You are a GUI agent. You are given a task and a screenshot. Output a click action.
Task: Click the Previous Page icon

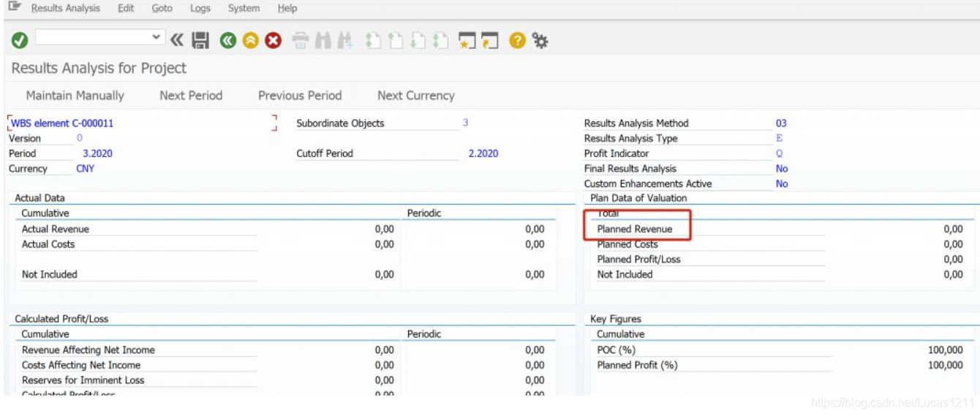(x=396, y=41)
